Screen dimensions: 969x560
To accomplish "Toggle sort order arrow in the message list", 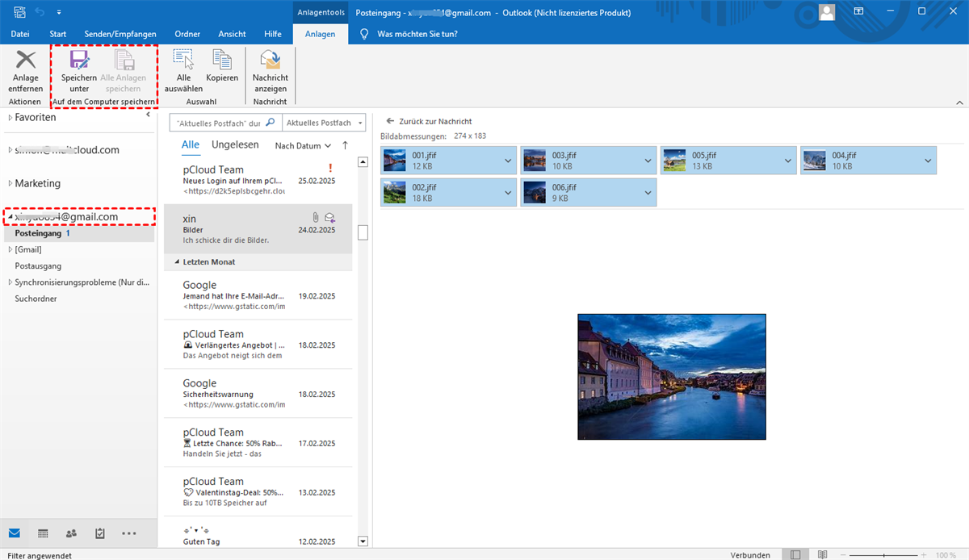I will coord(346,145).
